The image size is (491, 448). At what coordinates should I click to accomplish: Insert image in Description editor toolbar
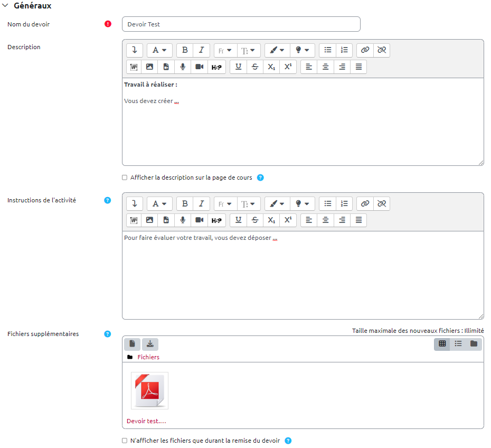click(150, 67)
